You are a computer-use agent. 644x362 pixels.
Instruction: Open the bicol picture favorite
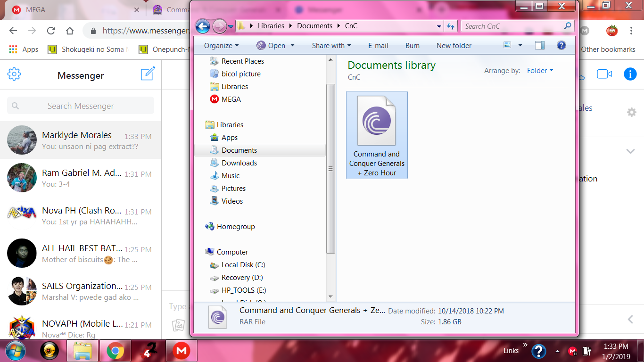(x=235, y=74)
